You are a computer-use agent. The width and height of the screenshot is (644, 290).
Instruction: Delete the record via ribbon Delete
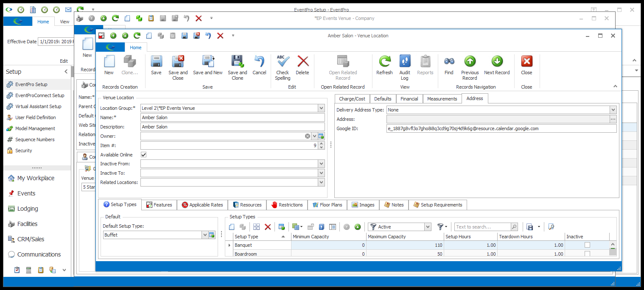pyautogui.click(x=302, y=65)
